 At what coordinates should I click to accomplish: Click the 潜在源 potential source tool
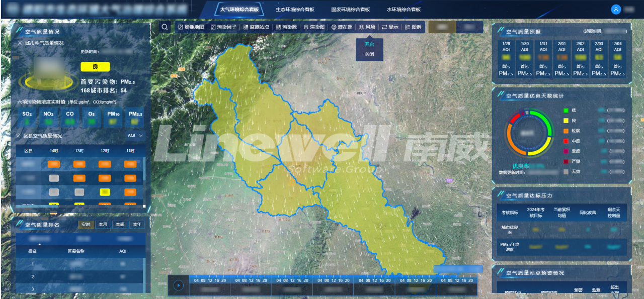(342, 27)
